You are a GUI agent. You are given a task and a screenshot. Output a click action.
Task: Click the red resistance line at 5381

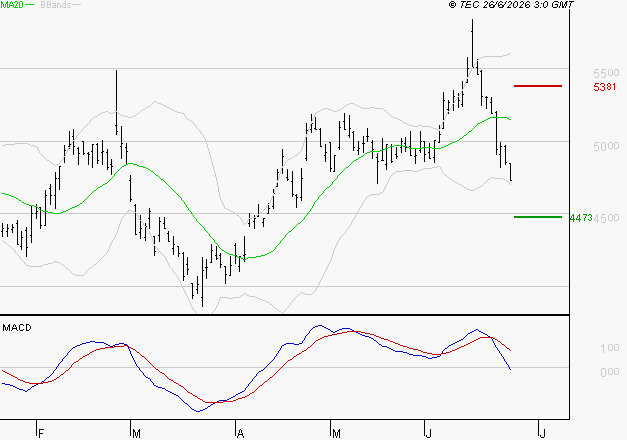pos(538,86)
